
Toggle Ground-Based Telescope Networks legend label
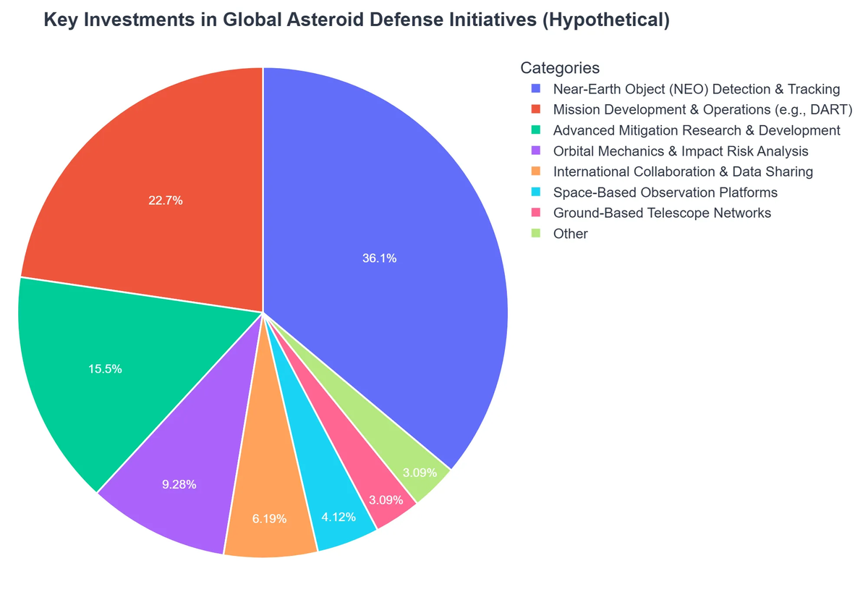pos(662,213)
